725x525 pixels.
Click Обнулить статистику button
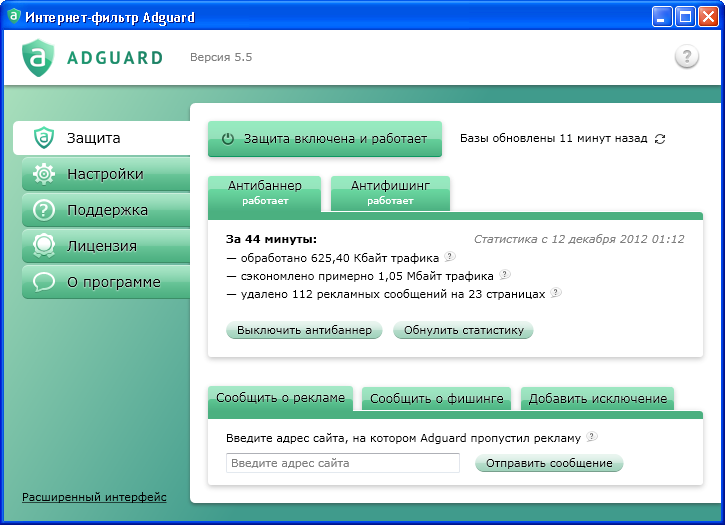[x=463, y=330]
